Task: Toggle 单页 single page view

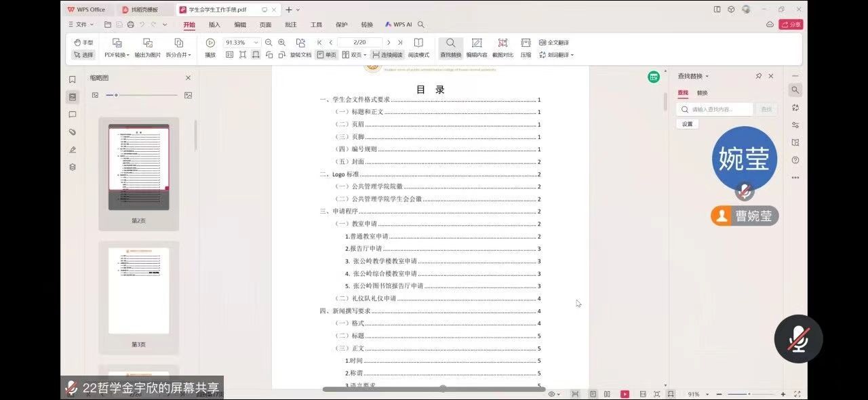Action: 327,55
